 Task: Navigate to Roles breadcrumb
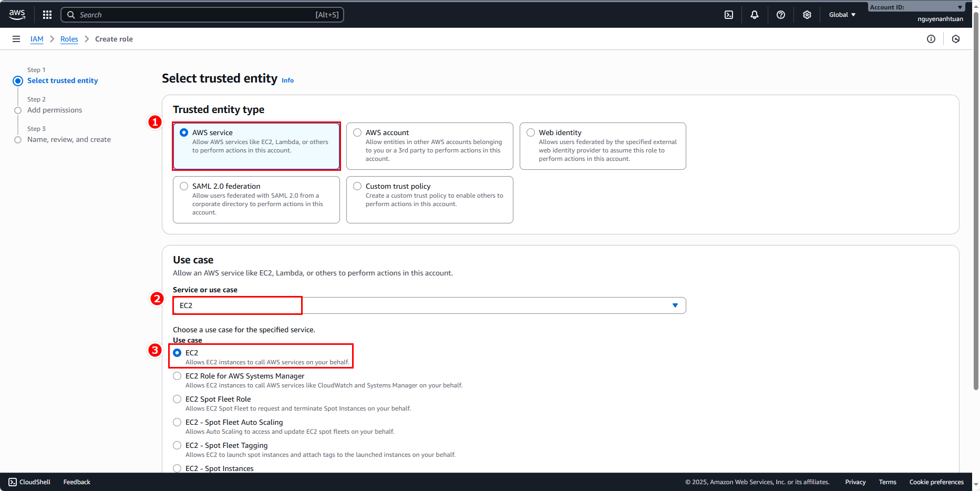(x=69, y=39)
